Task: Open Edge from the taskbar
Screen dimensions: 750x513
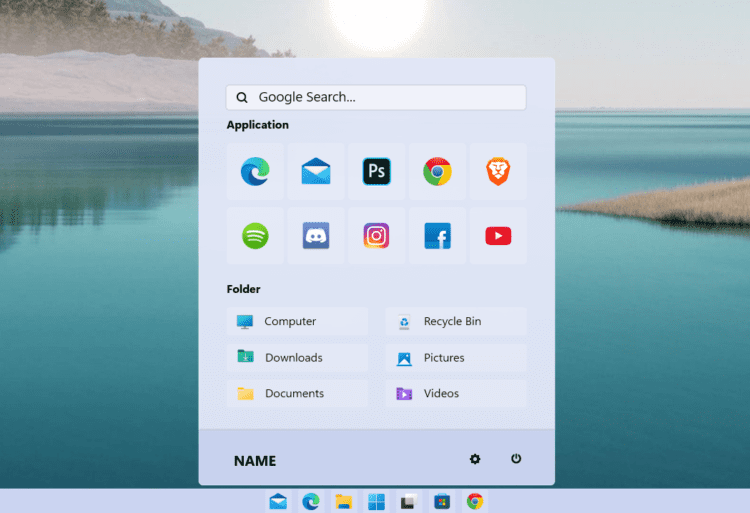Action: (x=311, y=502)
